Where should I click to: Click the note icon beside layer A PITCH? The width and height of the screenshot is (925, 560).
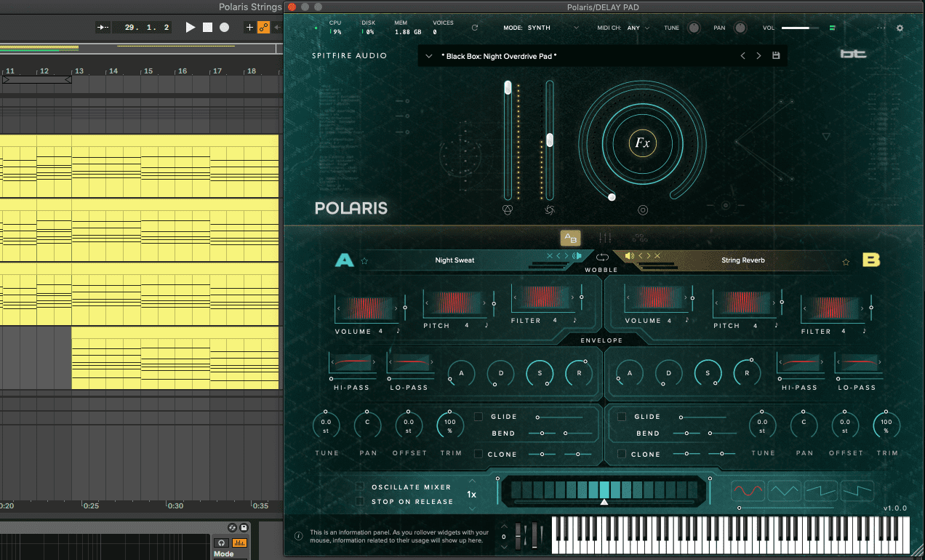click(486, 326)
